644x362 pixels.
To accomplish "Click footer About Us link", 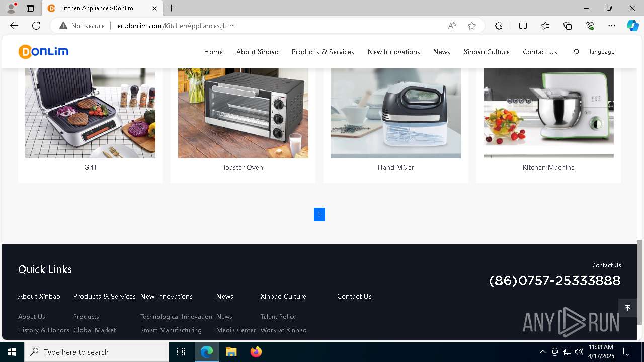I will tap(32, 316).
